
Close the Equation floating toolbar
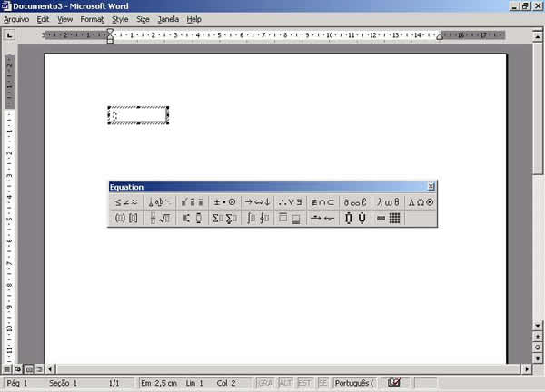431,187
